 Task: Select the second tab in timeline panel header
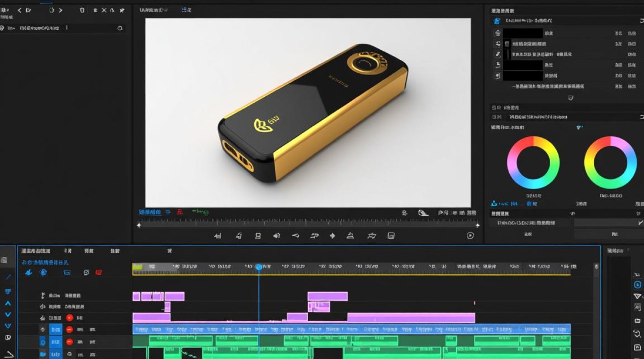click(68, 251)
